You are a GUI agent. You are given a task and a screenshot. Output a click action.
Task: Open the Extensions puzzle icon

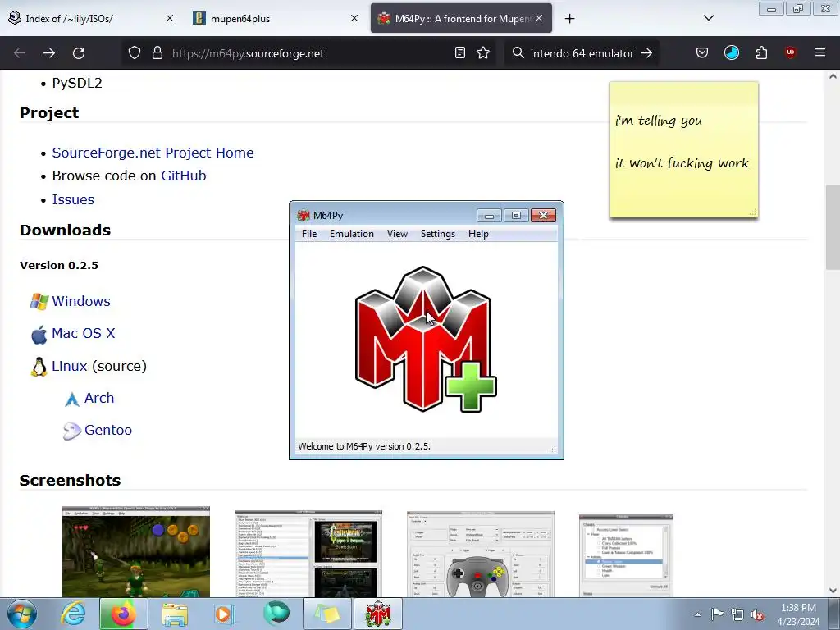[x=761, y=53]
